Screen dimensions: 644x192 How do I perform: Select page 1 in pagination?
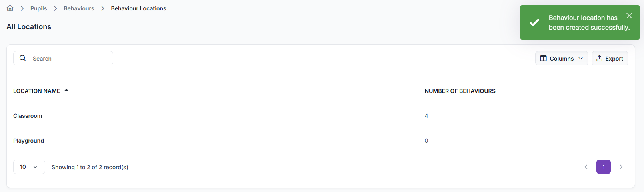pyautogui.click(x=603, y=167)
